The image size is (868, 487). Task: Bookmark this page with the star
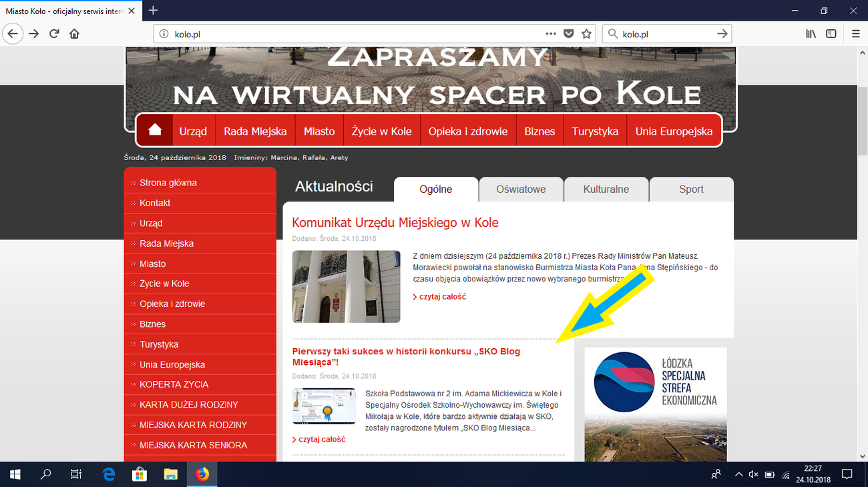pyautogui.click(x=586, y=33)
